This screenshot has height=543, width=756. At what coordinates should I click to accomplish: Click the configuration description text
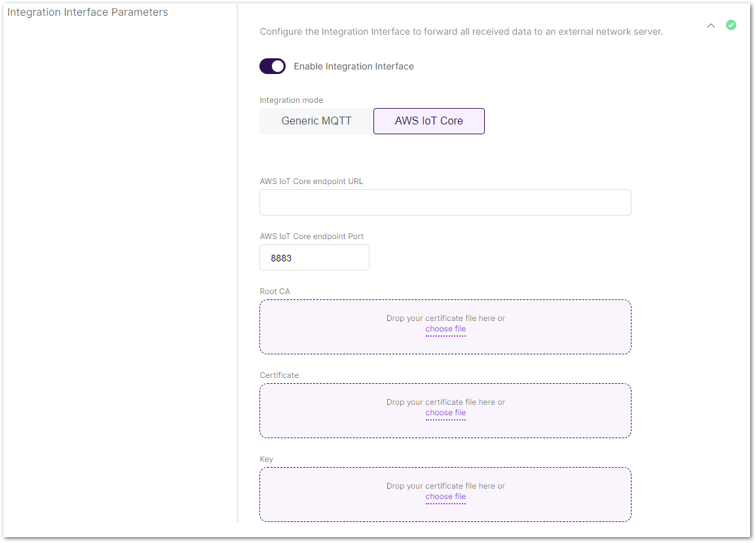coord(461,31)
